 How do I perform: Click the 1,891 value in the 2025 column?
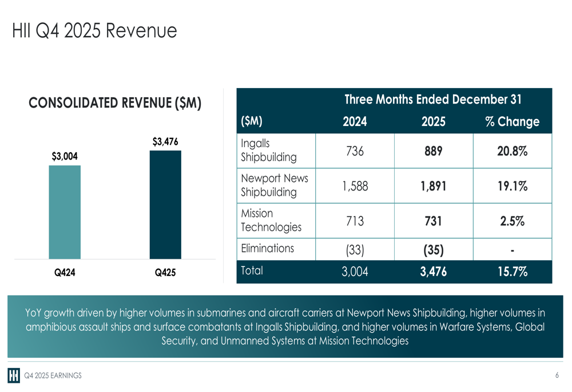click(433, 186)
